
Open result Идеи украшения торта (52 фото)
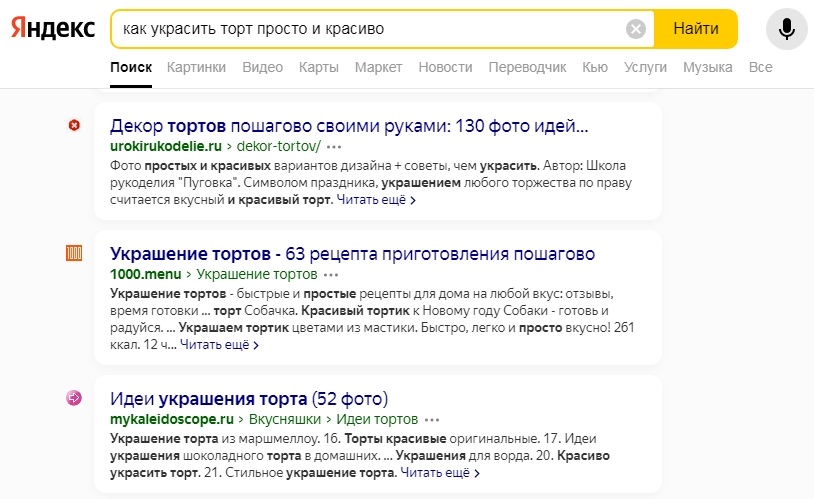(249, 399)
